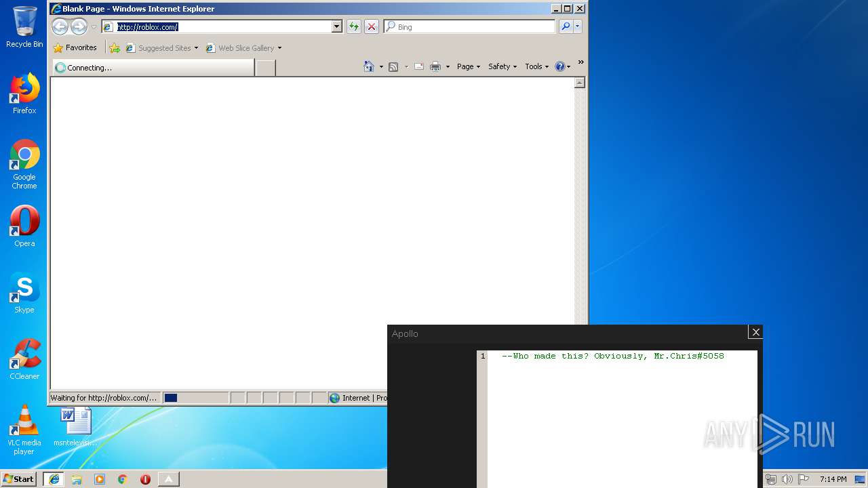868x488 pixels.
Task: Open the Google Chrome desktop shortcut
Action: [24, 164]
